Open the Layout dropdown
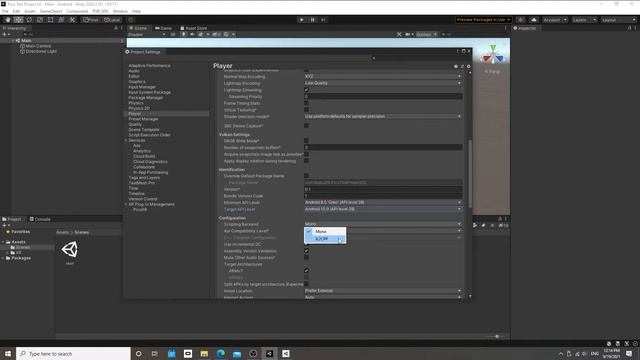Image resolution: width=640 pixels, height=360 pixels. pyautogui.click(x=618, y=20)
